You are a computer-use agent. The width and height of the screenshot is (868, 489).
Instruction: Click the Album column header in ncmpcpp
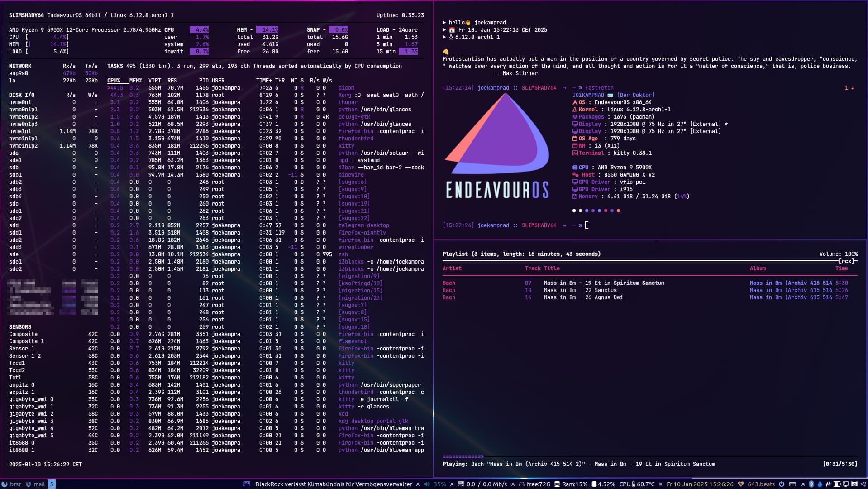pos(758,268)
